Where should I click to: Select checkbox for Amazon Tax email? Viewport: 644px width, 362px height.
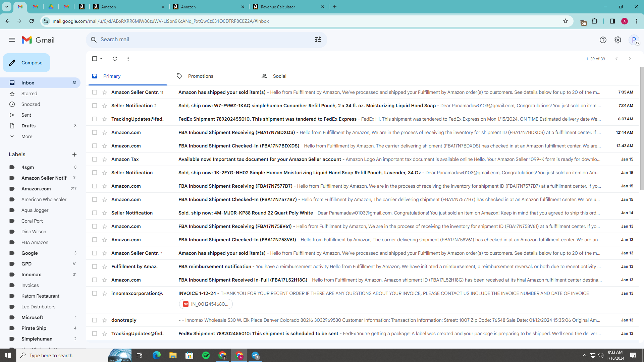tap(95, 159)
